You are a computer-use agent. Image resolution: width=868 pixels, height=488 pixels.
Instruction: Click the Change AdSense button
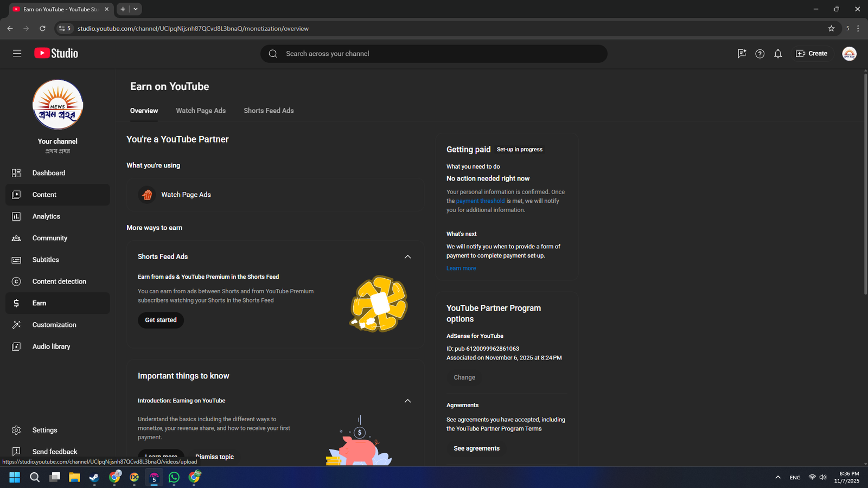point(464,377)
